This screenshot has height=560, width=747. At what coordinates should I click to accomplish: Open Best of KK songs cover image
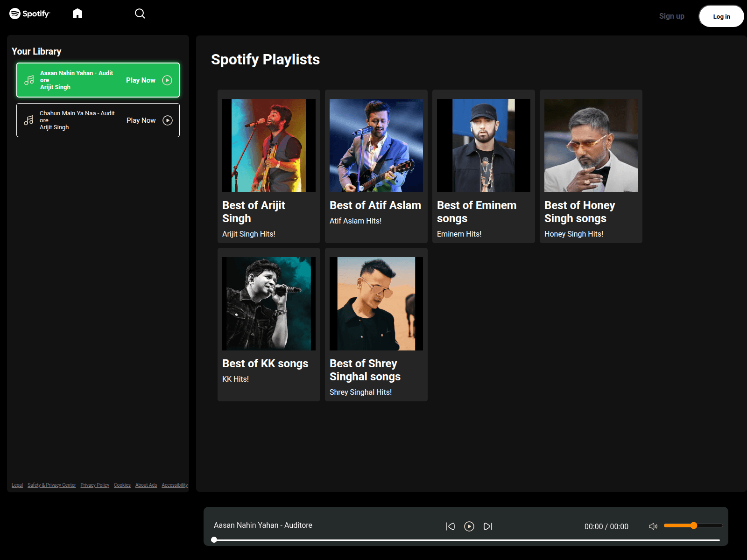point(269,304)
